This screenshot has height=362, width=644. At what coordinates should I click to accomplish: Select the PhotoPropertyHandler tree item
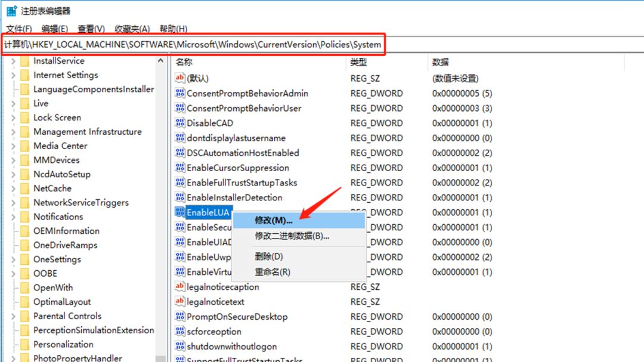78,358
